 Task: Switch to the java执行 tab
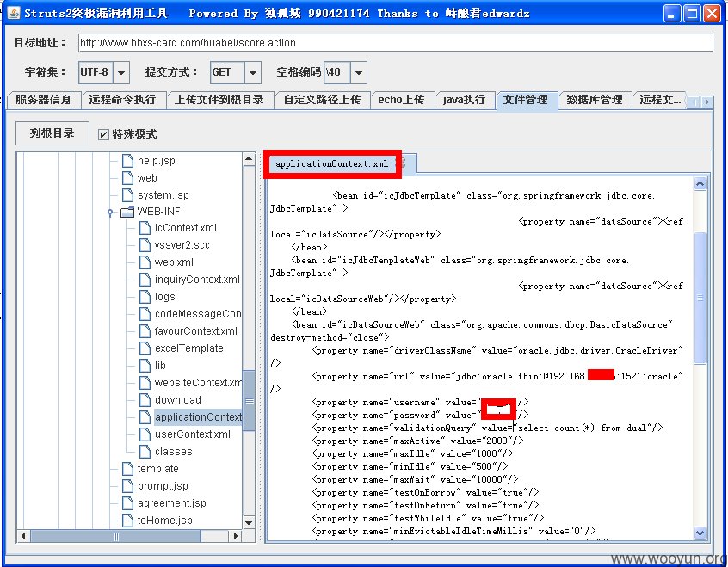(465, 100)
